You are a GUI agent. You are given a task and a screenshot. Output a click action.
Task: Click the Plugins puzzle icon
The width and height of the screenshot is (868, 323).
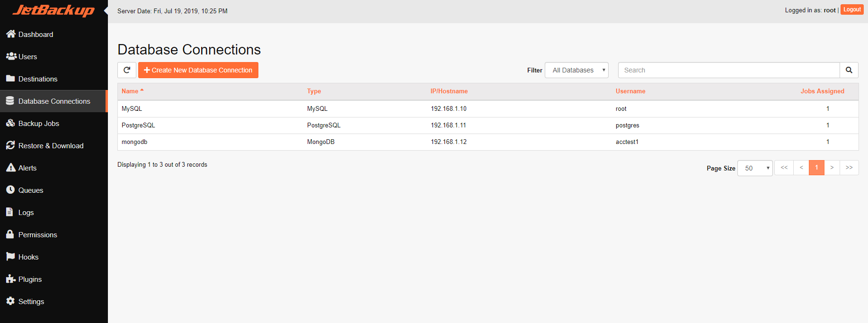coord(11,279)
